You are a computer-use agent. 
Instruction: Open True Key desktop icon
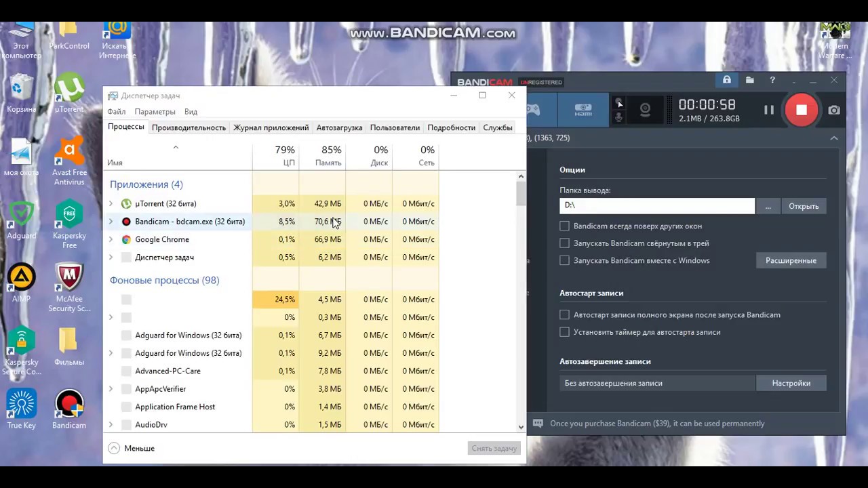click(x=21, y=409)
